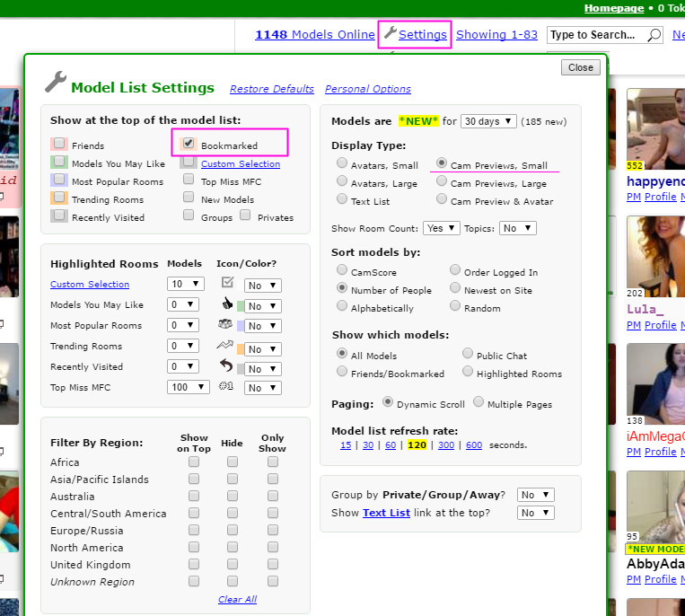Select the CamScore sort radio button
Screen dimensions: 685x616
click(342, 270)
